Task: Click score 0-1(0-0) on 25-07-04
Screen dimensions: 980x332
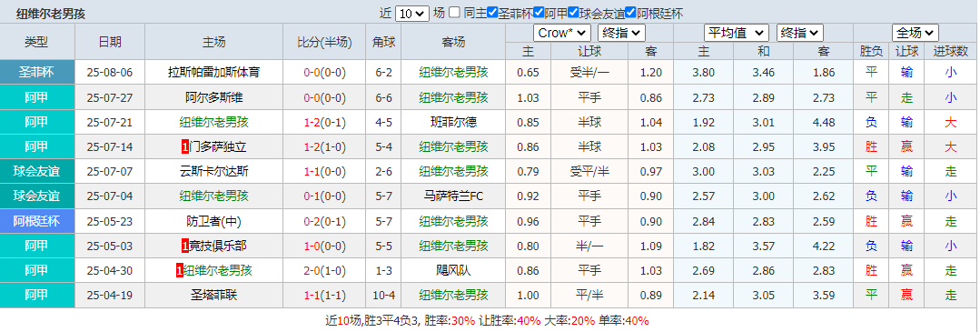Action: pyautogui.click(x=324, y=196)
